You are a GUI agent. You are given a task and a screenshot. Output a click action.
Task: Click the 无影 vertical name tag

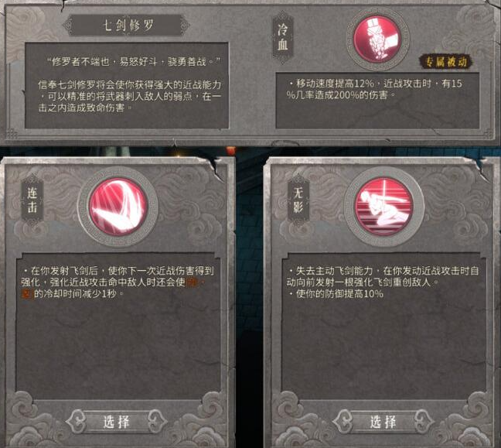(x=298, y=200)
